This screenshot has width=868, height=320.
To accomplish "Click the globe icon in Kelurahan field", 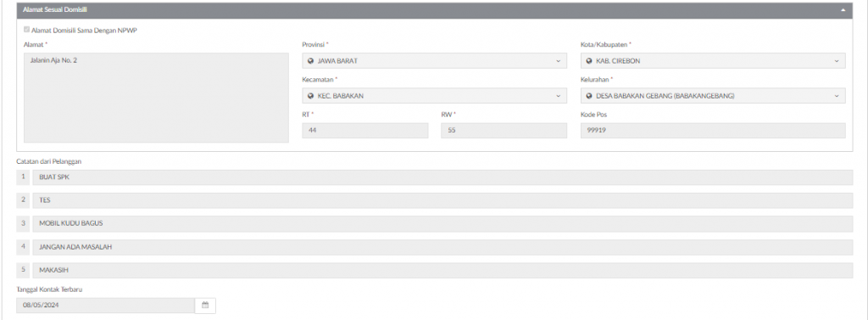I will pos(590,96).
